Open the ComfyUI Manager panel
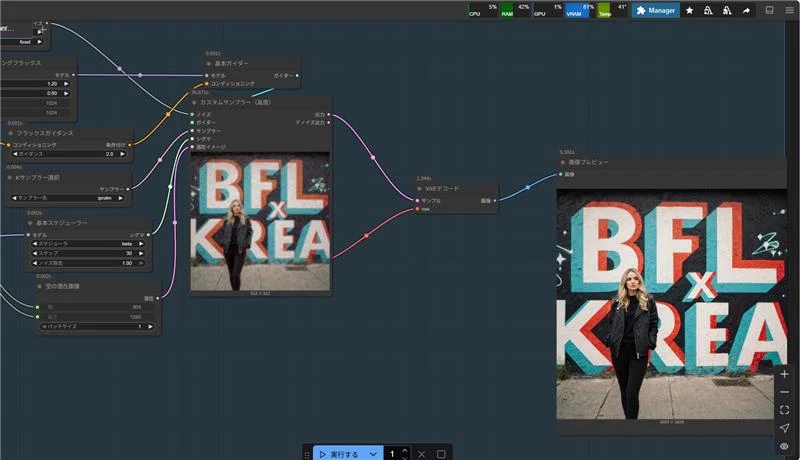This screenshot has width=800, height=460. [x=656, y=10]
